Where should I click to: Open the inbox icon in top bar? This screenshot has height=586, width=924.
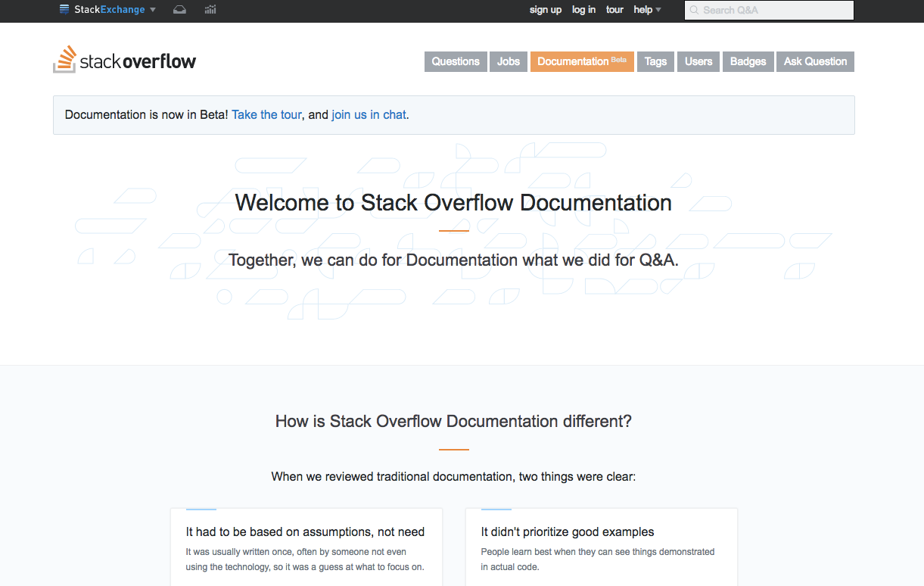tap(179, 10)
